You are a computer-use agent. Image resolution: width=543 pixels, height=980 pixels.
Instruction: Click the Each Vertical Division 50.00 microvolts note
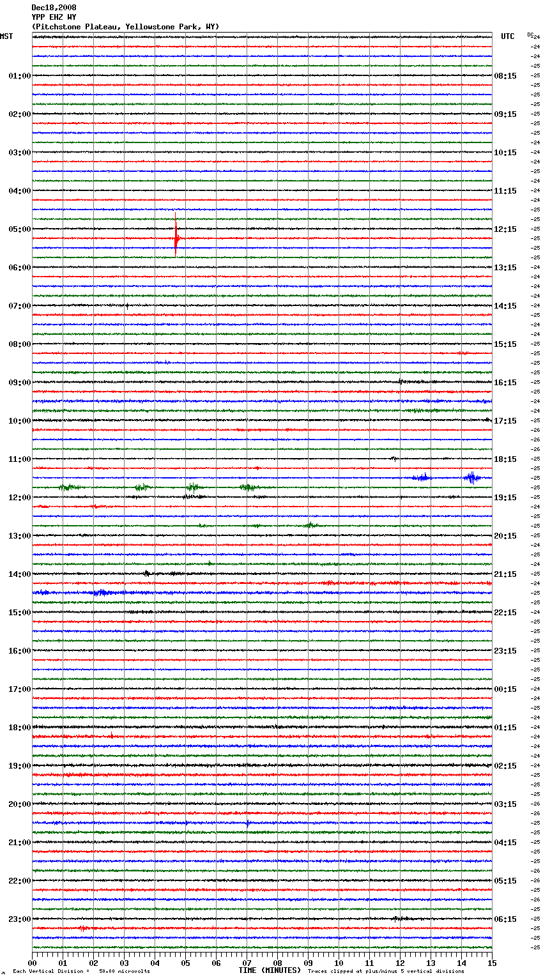click(82, 972)
